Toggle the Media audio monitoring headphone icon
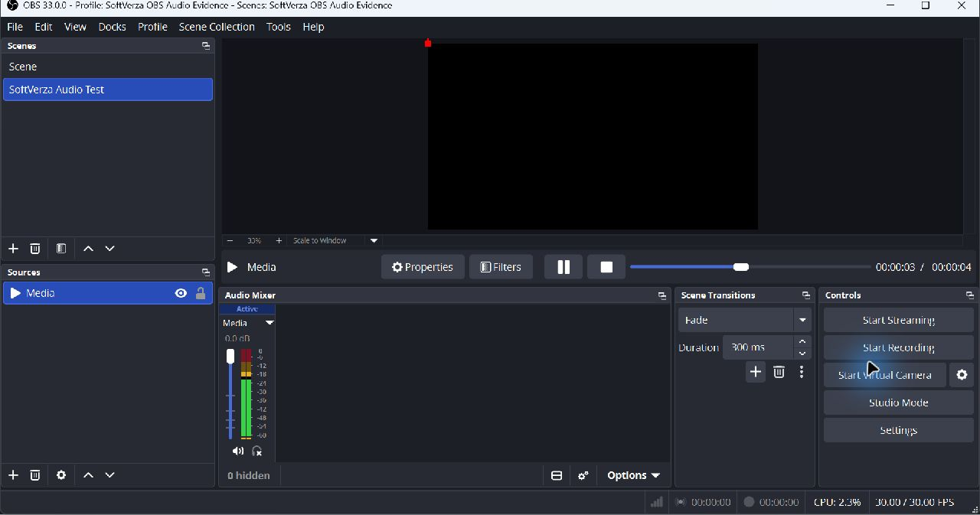Screen dimensions: 980x515 [257, 451]
